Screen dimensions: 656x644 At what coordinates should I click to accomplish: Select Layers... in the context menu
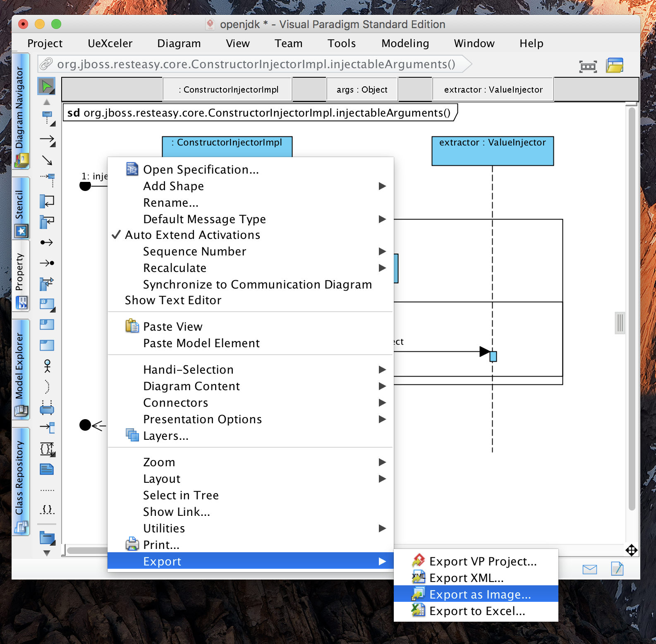pyautogui.click(x=250, y=436)
